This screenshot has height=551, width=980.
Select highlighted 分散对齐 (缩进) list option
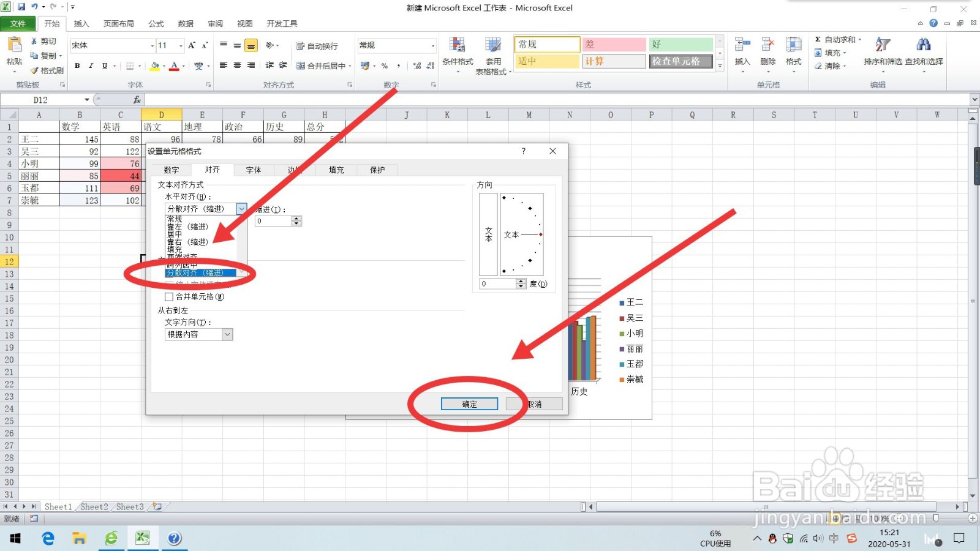(x=201, y=272)
